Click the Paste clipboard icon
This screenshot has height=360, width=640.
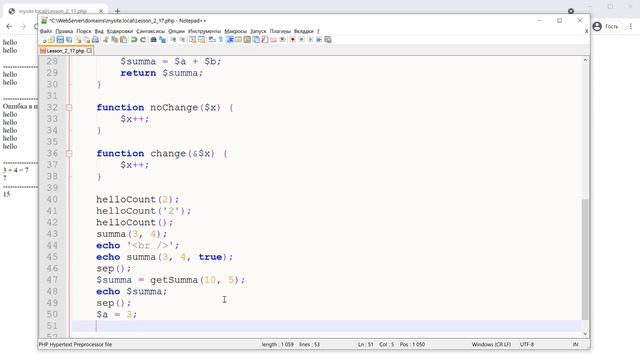tap(123, 40)
